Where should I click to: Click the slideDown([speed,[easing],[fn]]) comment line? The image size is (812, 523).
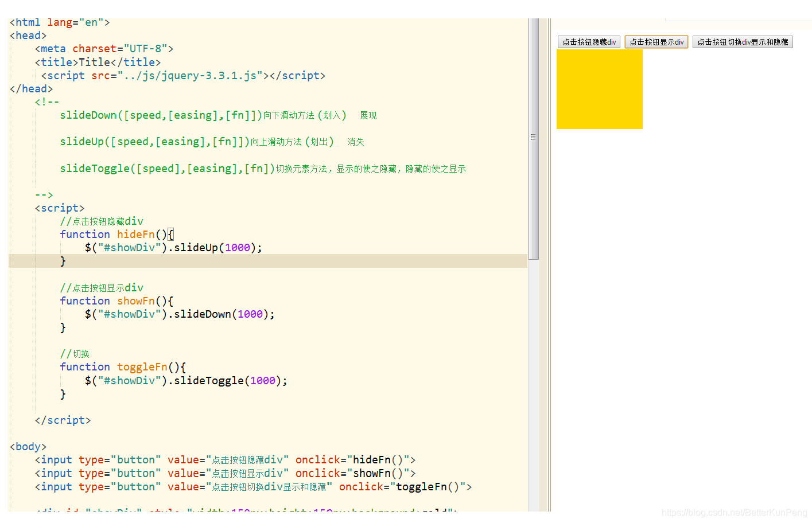(x=218, y=115)
